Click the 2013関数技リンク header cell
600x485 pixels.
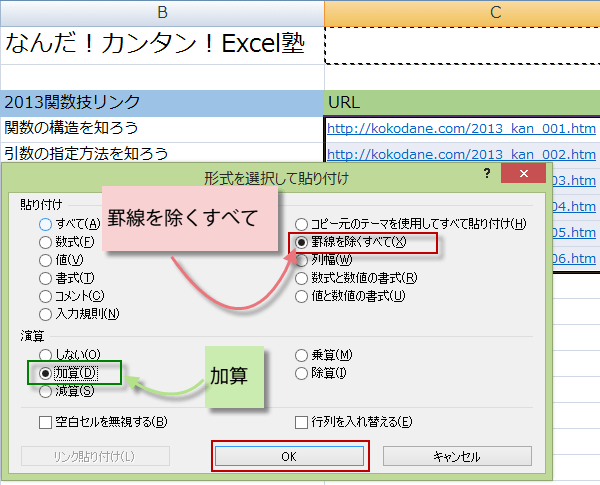162,103
